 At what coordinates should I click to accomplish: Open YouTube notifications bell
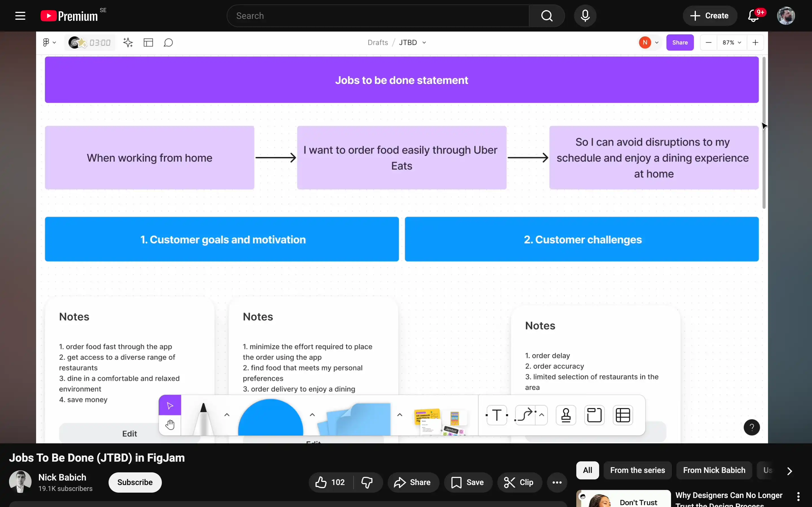(753, 16)
